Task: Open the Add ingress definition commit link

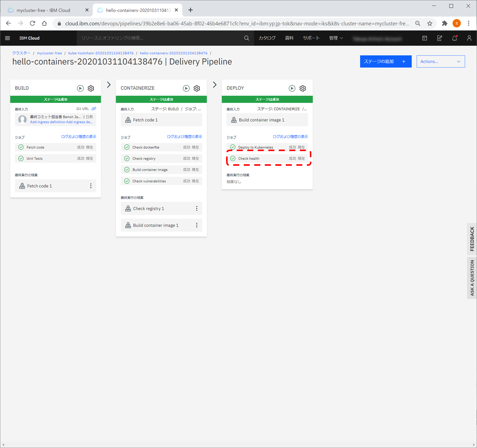Action: click(x=61, y=122)
